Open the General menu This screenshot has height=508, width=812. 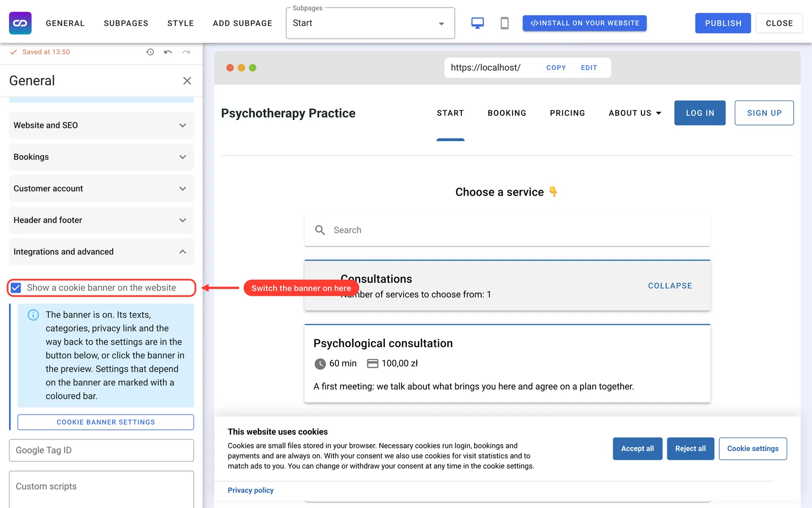[x=65, y=23]
